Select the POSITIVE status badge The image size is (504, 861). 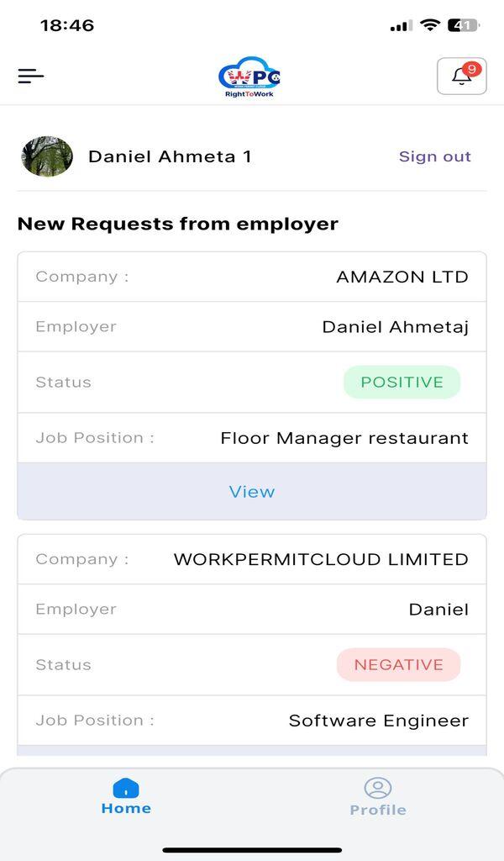pos(402,383)
